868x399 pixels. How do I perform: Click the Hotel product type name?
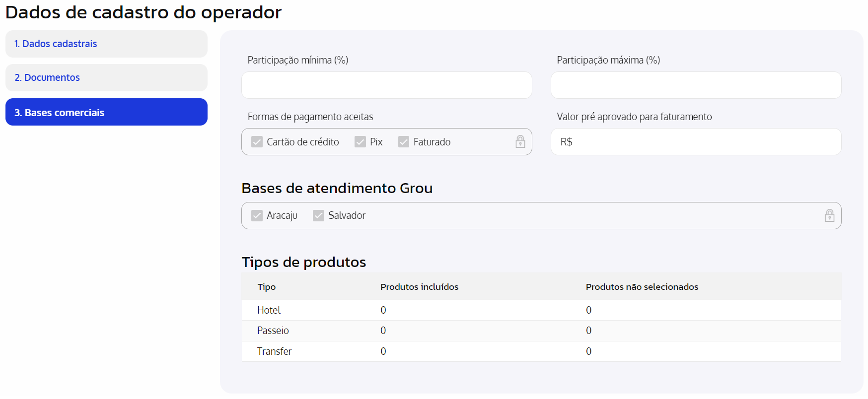click(x=269, y=310)
